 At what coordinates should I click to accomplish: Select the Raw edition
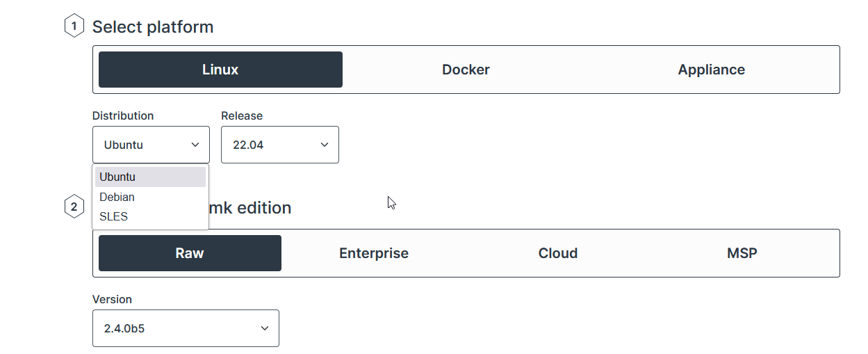(x=190, y=253)
